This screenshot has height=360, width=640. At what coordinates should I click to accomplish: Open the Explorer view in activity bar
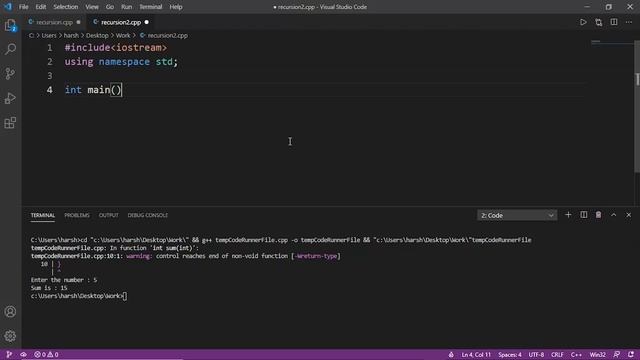[10, 25]
